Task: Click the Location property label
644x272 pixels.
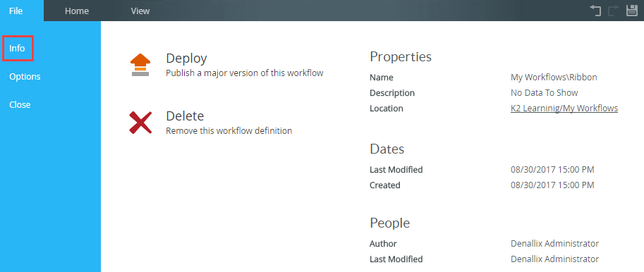Action: tap(386, 109)
